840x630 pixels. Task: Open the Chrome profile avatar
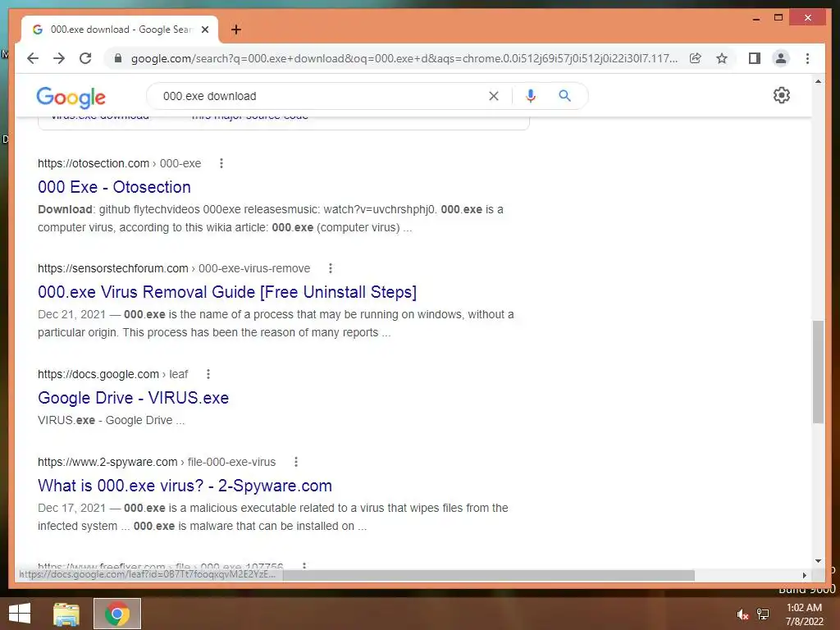[x=781, y=58]
